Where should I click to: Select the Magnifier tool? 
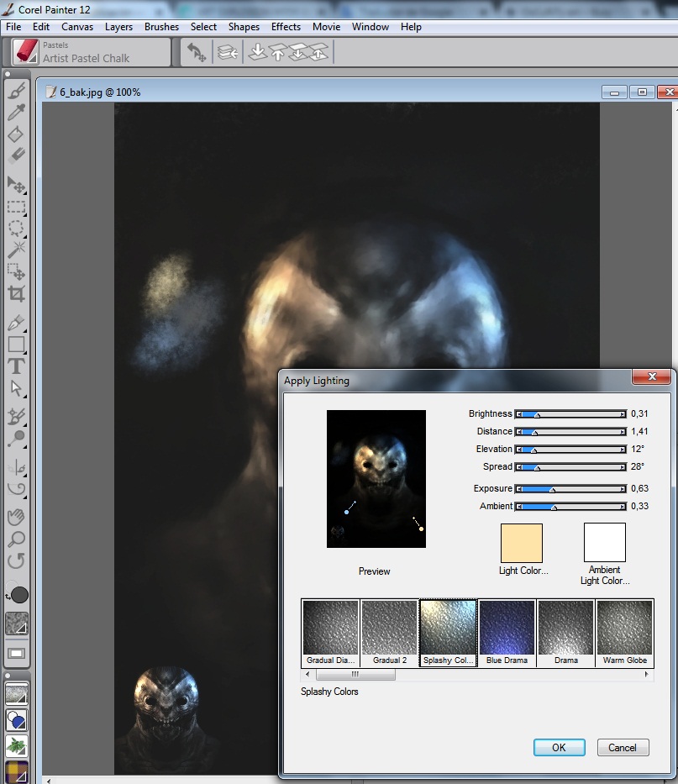pyautogui.click(x=16, y=539)
